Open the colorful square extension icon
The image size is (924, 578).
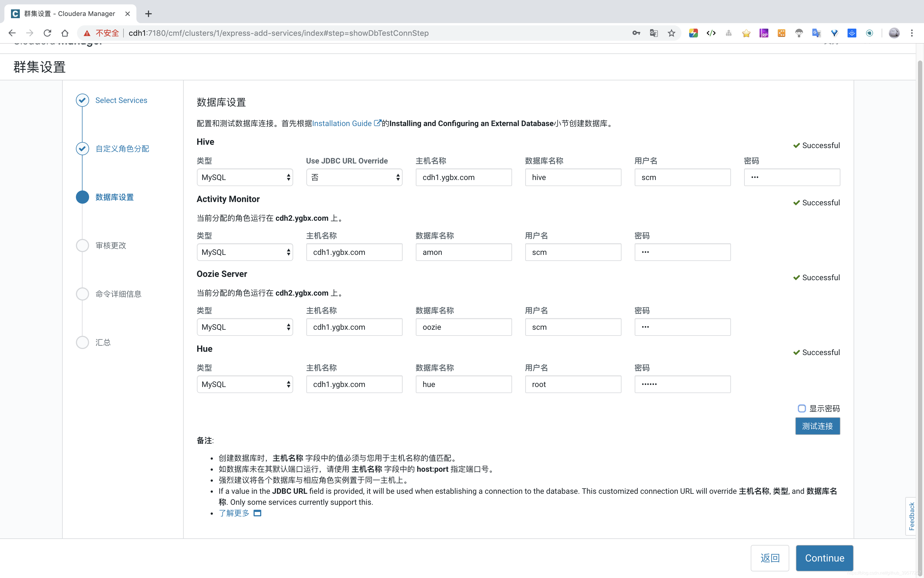click(693, 33)
